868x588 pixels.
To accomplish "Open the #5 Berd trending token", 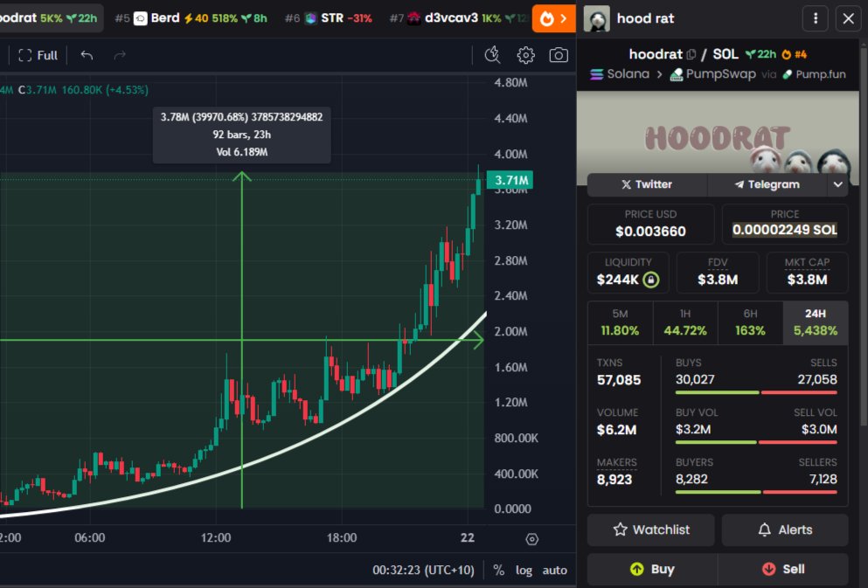I will 191,18.
